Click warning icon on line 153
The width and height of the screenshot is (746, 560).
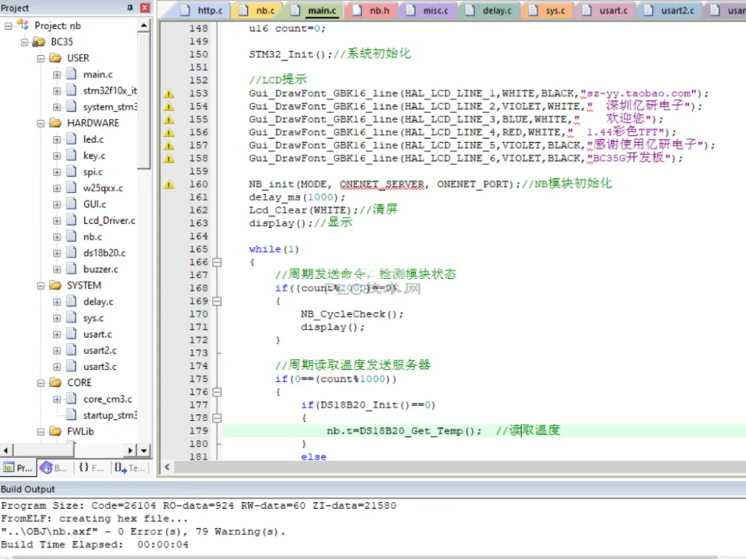click(x=169, y=94)
